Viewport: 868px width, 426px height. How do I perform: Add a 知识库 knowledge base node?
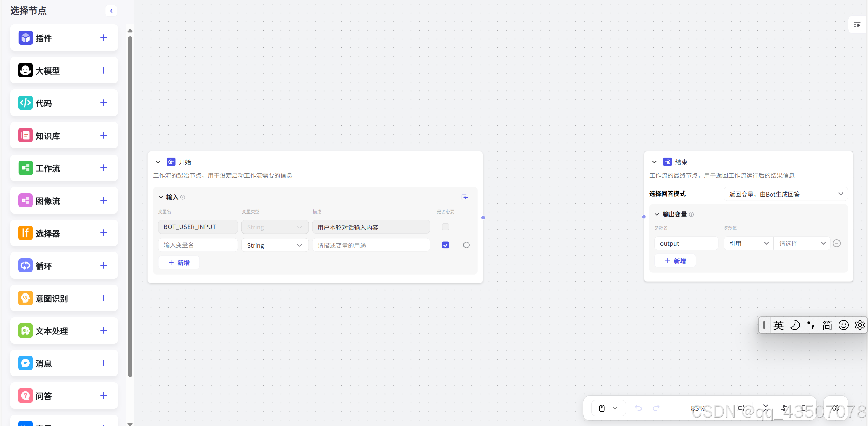click(x=104, y=135)
